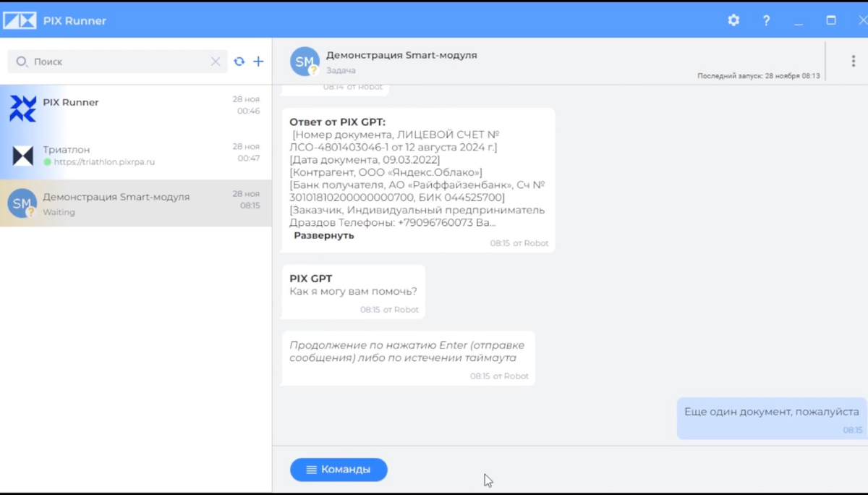The height and width of the screenshot is (495, 868).
Task: Click the help question mark icon
Action: [x=766, y=20]
